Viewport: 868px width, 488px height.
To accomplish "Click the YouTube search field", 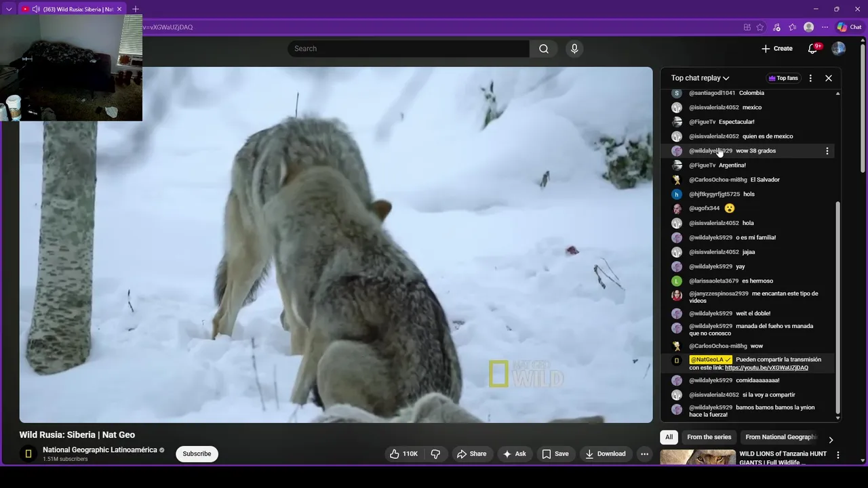I will click(408, 49).
